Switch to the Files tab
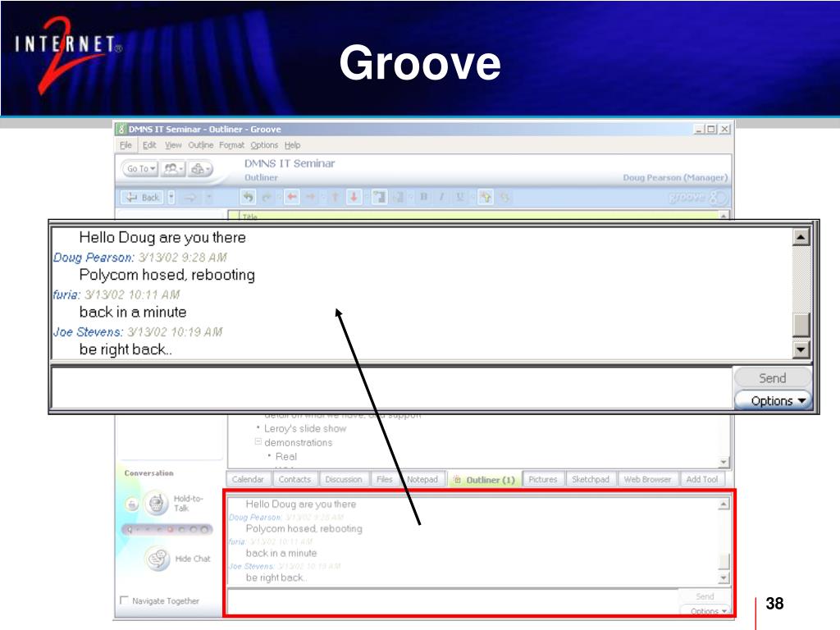Viewport: 840px width, 630px height. (384, 479)
